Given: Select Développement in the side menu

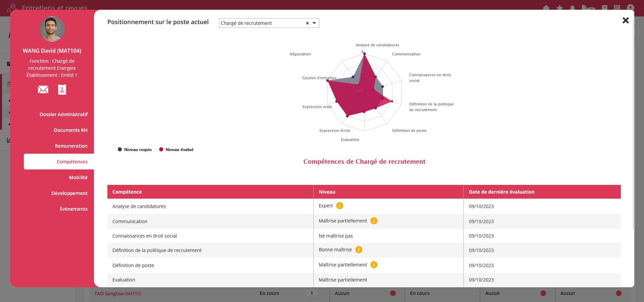Looking at the screenshot, I should point(69,193).
